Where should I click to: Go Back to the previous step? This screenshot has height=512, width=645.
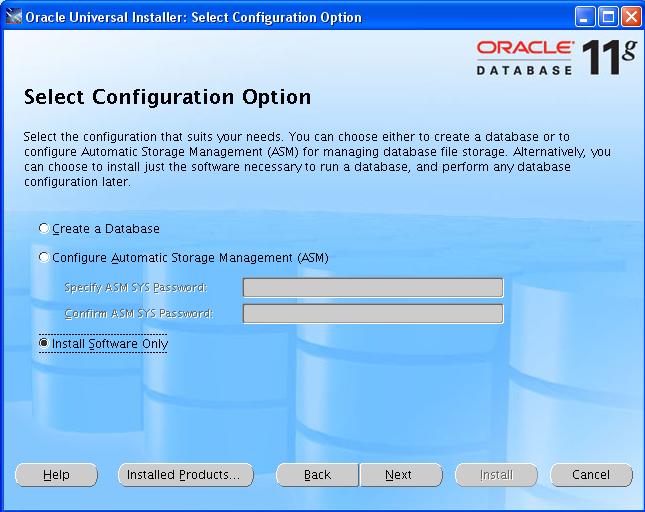tap(317, 475)
